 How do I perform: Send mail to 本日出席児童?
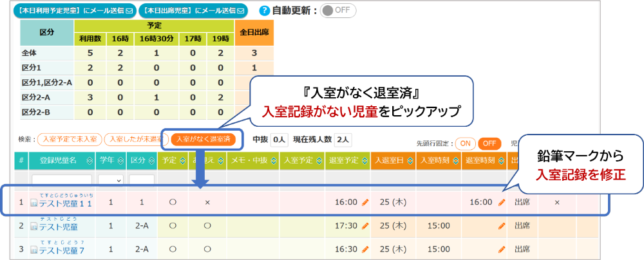pos(193,11)
